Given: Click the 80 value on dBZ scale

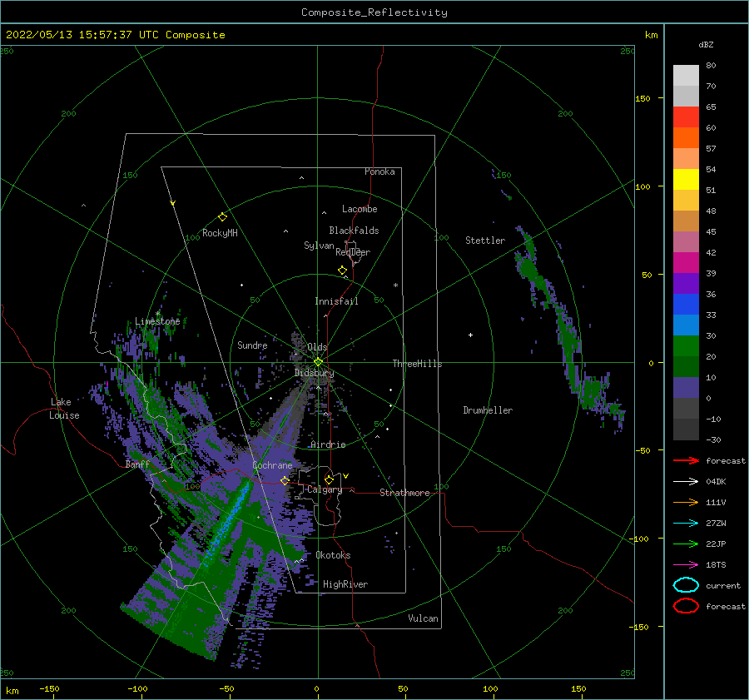Looking at the screenshot, I should coord(711,66).
